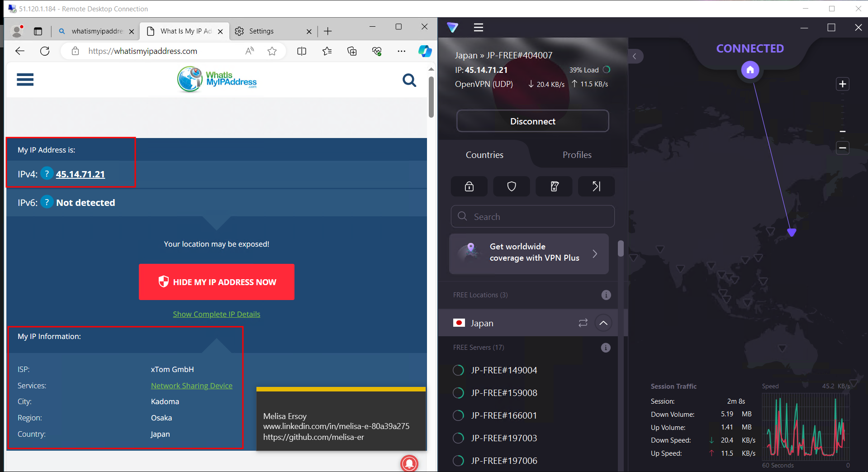Select server JP-FREE#149004 radio circle
Viewport: 868px width, 472px height.
pos(458,370)
